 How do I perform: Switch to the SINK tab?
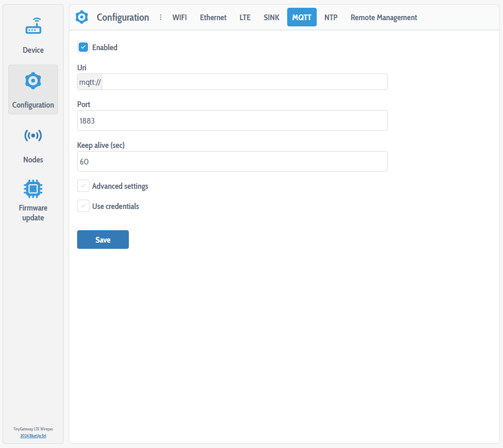tap(271, 17)
